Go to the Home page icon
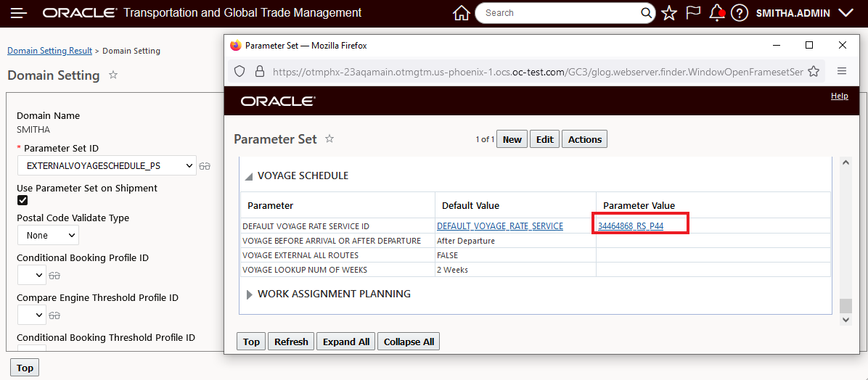The height and width of the screenshot is (380, 868). click(461, 13)
